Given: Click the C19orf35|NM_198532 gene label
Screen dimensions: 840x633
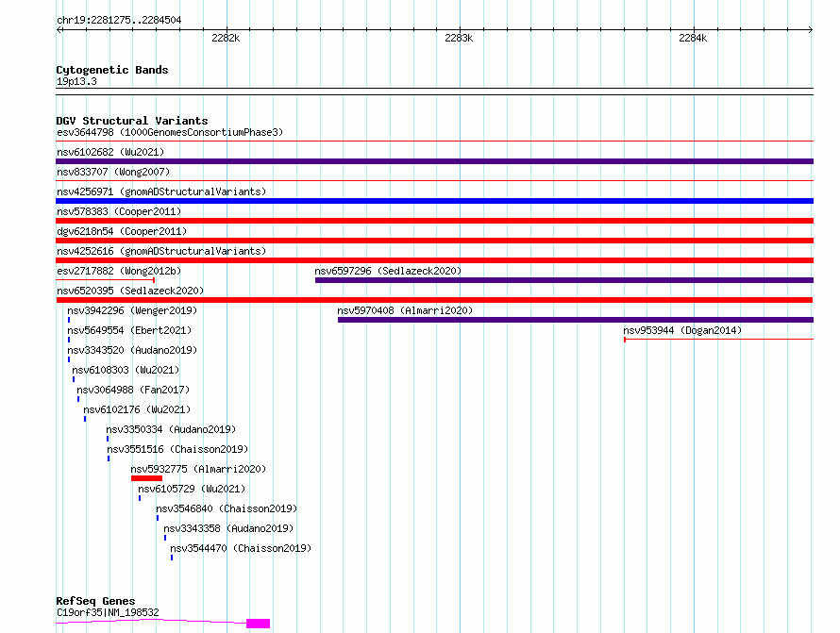Looking at the screenshot, I should point(108,612).
